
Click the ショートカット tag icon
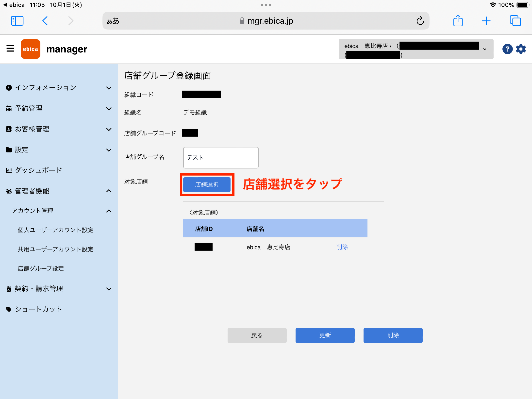click(9, 309)
